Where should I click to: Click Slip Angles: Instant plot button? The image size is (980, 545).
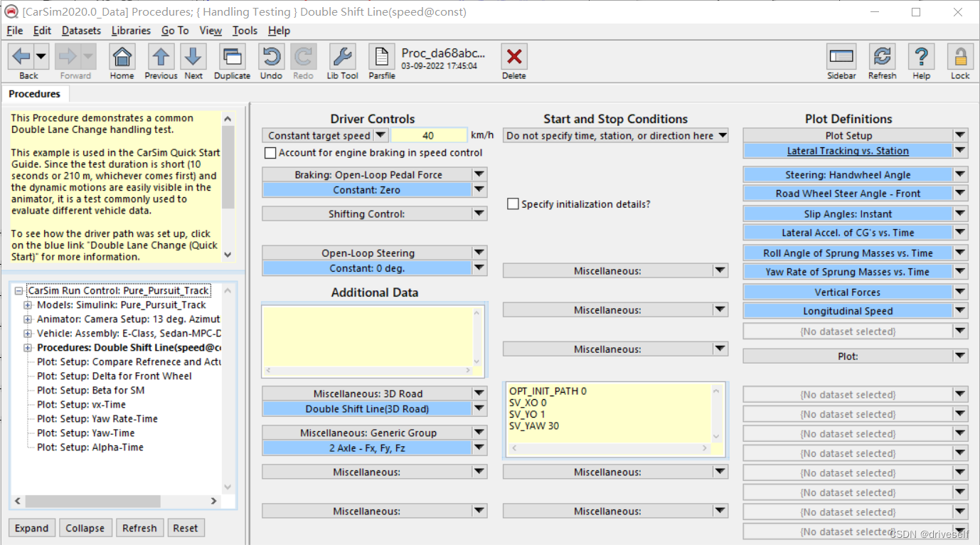(x=848, y=213)
